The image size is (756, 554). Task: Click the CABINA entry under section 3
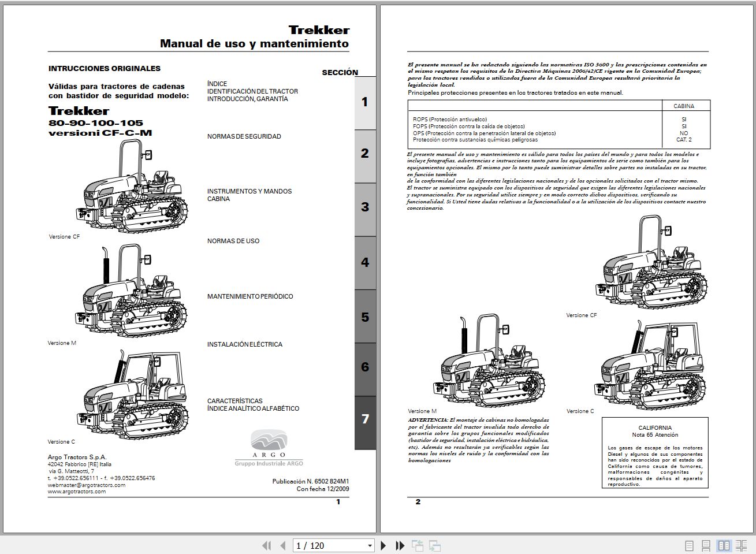[x=218, y=199]
